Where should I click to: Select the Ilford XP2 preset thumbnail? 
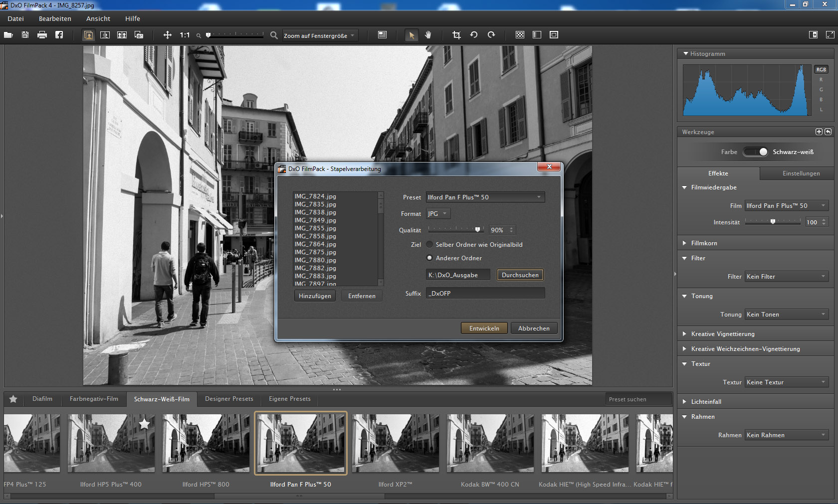pos(395,443)
